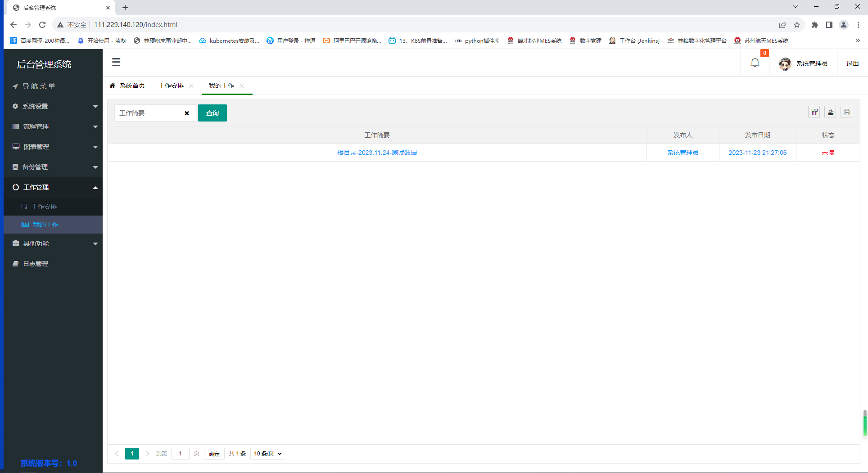Toggle the 系统管理员 avatar menu
Screen dimensions: 868x473
[x=804, y=63]
